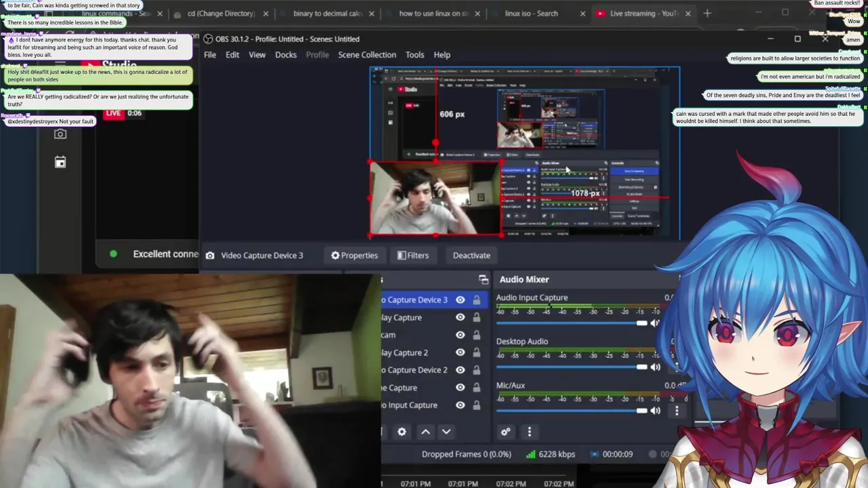This screenshot has height=488, width=868.
Task: Lock the Display Capture 2 source
Action: [x=477, y=352]
